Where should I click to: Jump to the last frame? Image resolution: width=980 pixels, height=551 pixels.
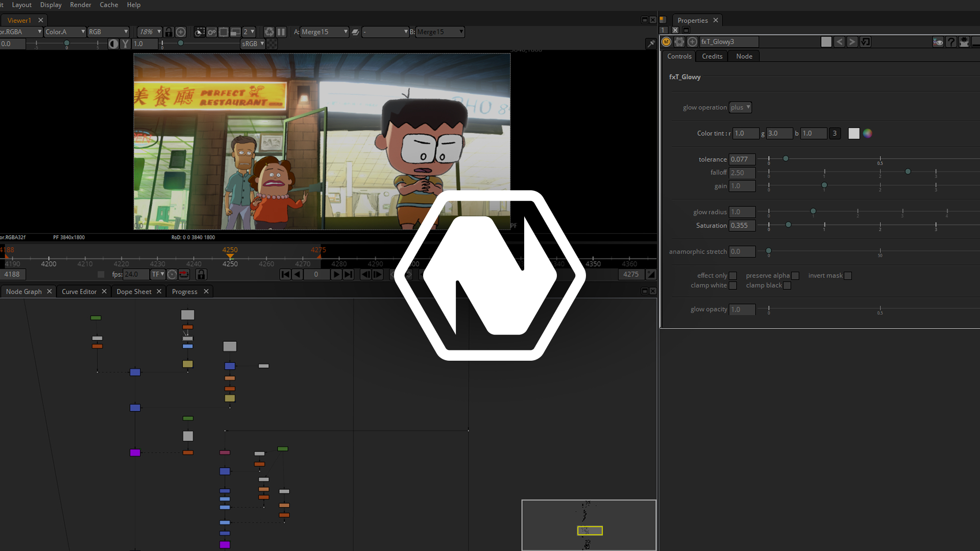click(348, 274)
